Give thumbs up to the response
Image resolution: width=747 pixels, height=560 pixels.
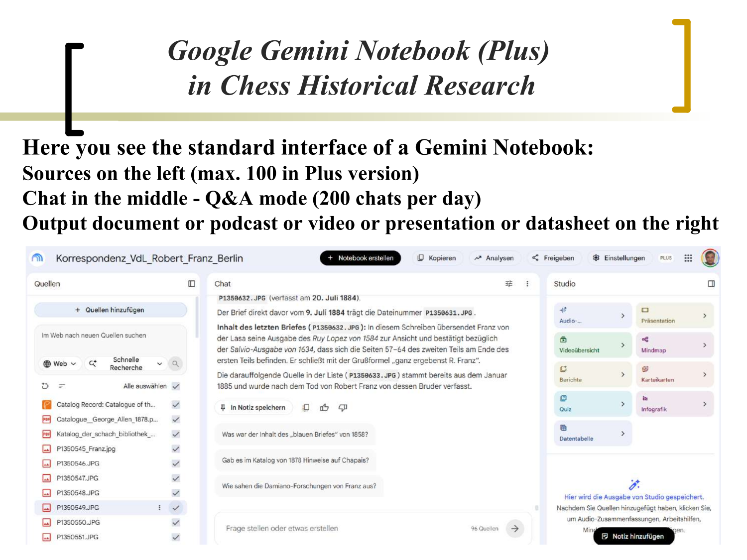tap(325, 408)
